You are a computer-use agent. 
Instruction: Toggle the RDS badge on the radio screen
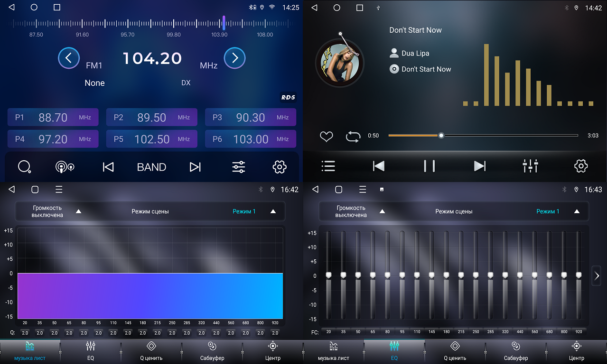click(x=288, y=98)
